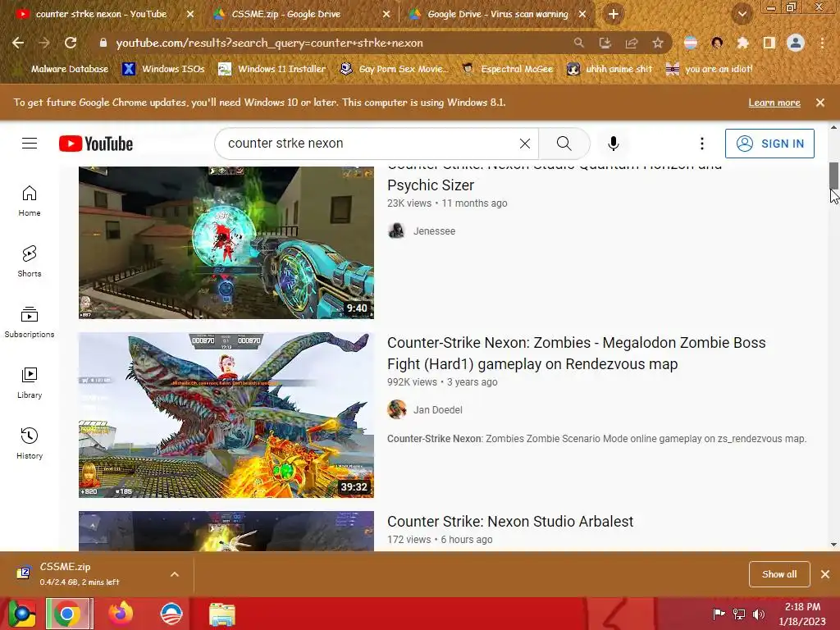Click the Megalodon Zombie Boss video thumbnail
Image resolution: width=840 pixels, height=630 pixels.
point(226,415)
